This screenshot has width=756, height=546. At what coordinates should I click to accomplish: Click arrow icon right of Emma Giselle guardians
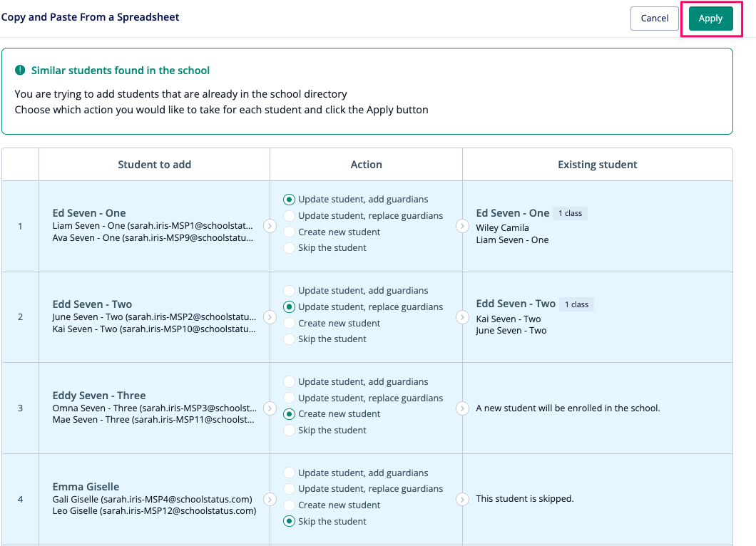click(x=270, y=499)
